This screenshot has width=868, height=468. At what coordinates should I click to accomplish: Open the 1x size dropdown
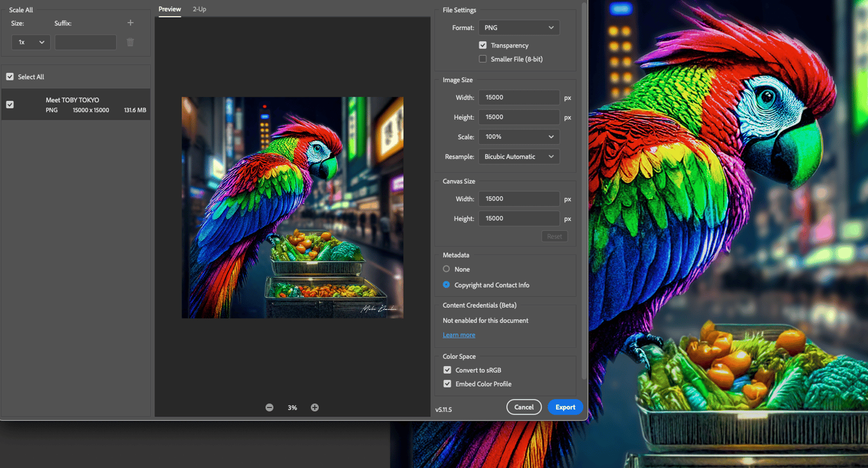tap(31, 42)
